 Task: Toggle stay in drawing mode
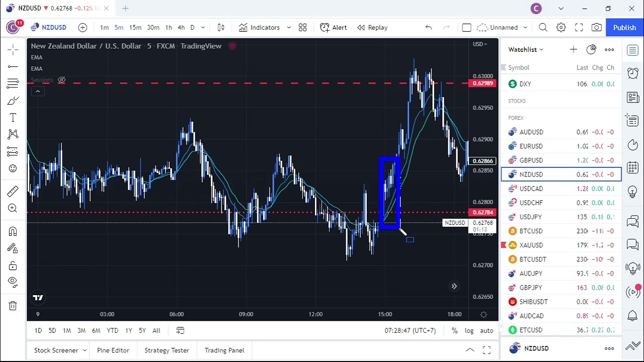(13, 248)
